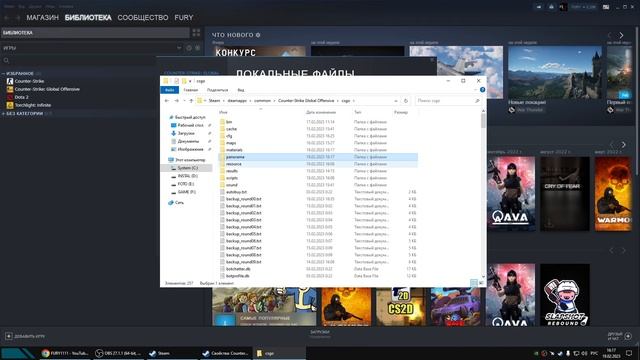Screen dimensions: 640x360
Task: Switch Explorer to large icons view in status bar
Action: tap(481, 282)
